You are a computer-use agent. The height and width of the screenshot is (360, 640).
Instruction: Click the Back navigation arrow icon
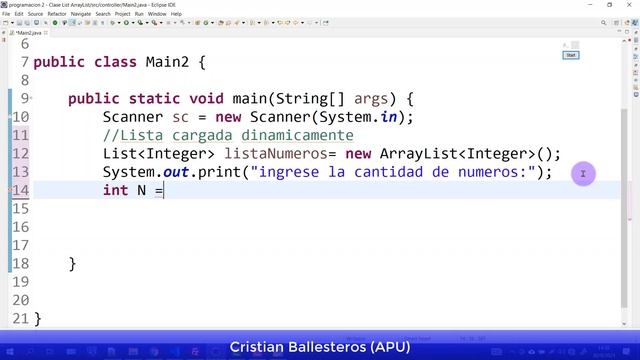296,23
